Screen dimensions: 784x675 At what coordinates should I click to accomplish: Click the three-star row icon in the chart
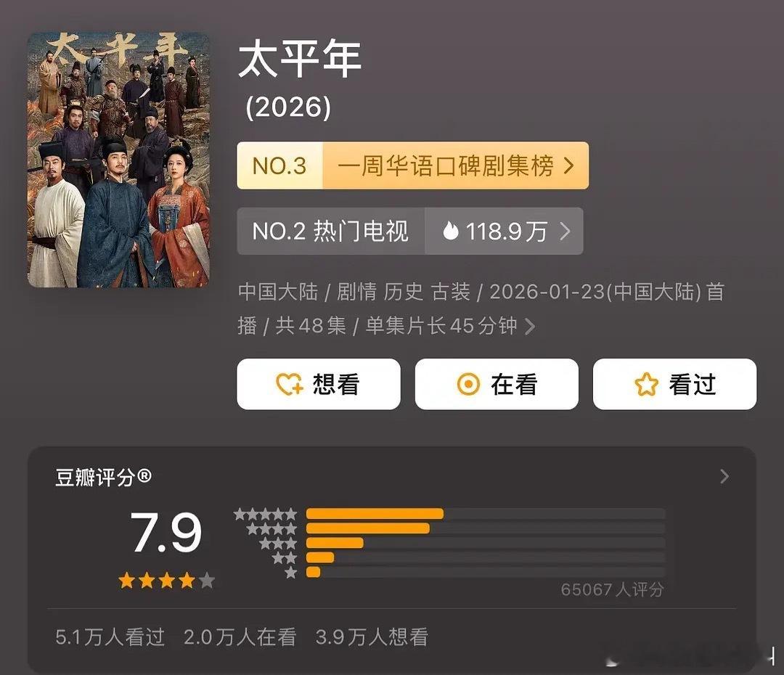[x=279, y=543]
